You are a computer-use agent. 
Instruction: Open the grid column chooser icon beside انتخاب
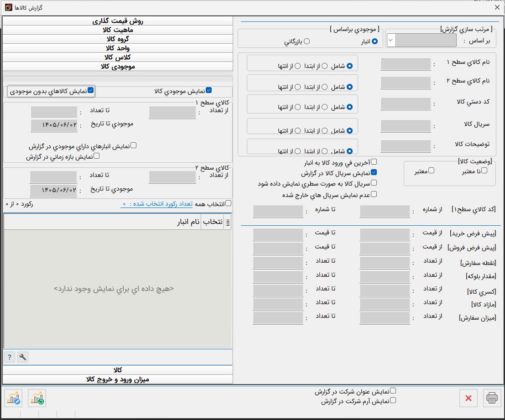(228, 223)
